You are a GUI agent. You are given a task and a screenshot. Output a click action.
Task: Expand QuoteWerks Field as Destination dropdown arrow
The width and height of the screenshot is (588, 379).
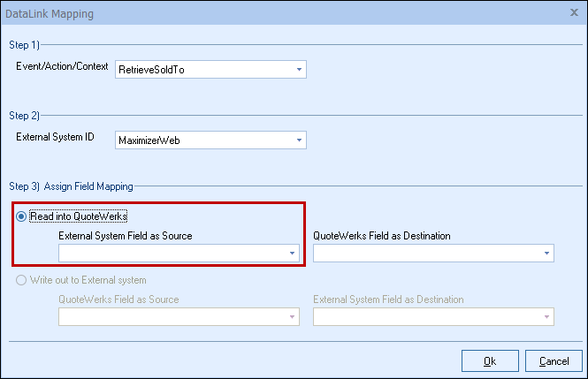click(547, 254)
